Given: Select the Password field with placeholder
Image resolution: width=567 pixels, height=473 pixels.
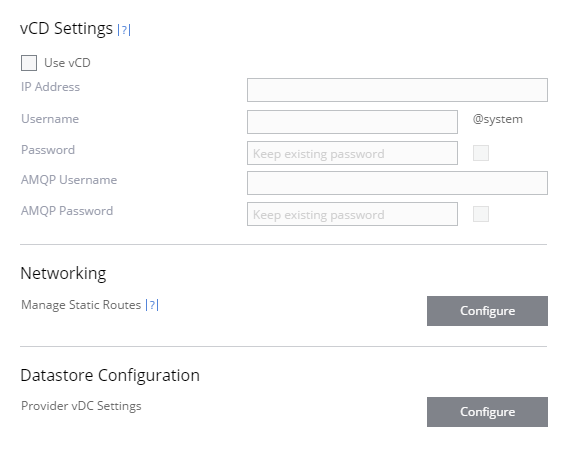Looking at the screenshot, I should 352,153.
